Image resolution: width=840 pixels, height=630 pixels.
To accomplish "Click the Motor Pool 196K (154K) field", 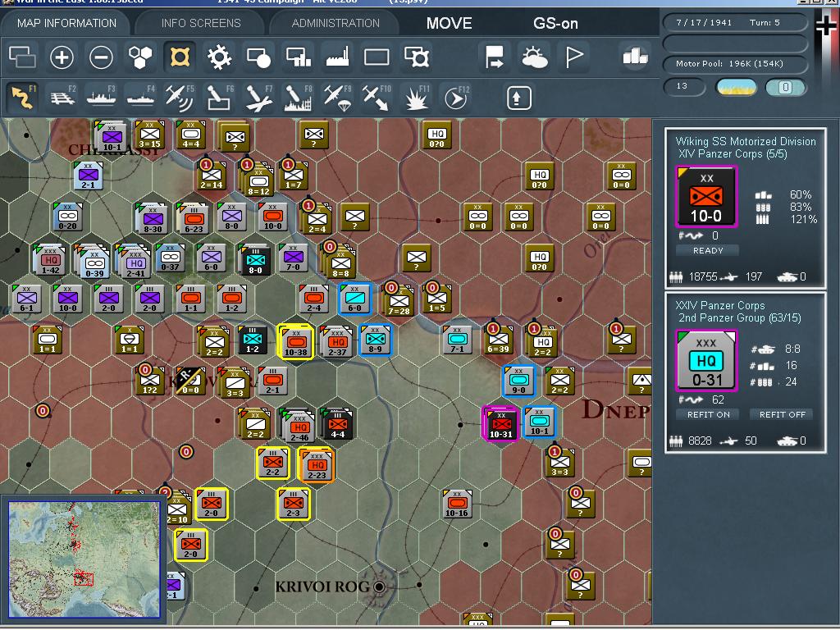I will click(x=735, y=63).
